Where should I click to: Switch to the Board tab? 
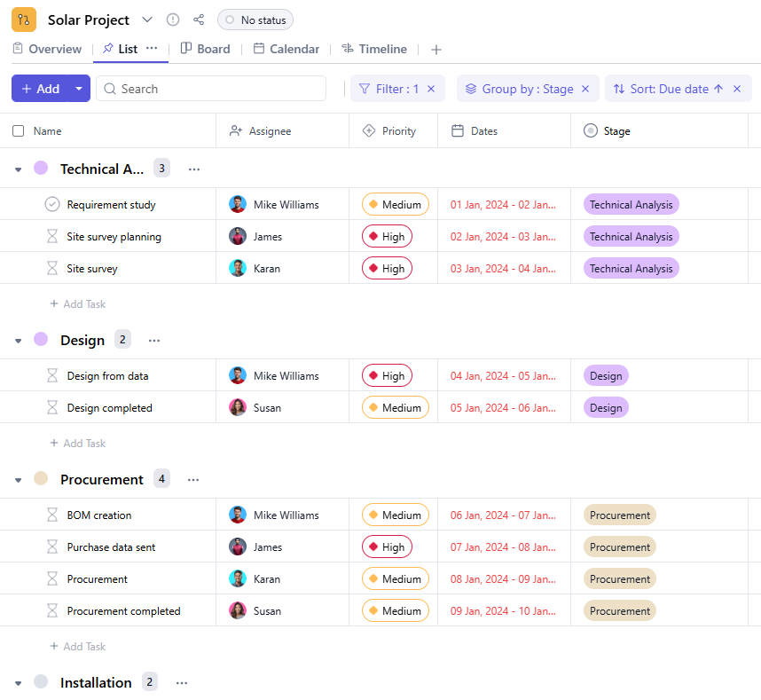(205, 49)
